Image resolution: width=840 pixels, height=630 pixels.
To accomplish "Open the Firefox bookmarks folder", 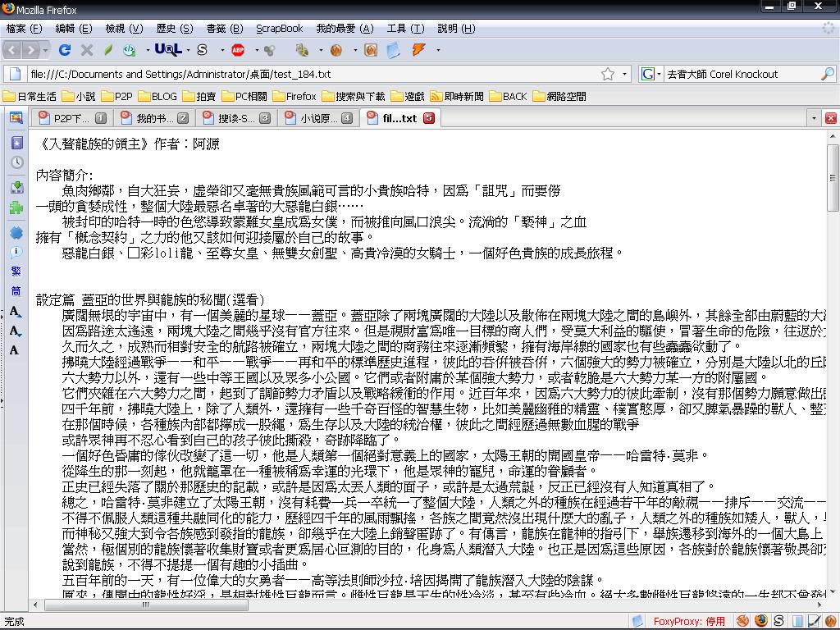I will tap(294, 96).
